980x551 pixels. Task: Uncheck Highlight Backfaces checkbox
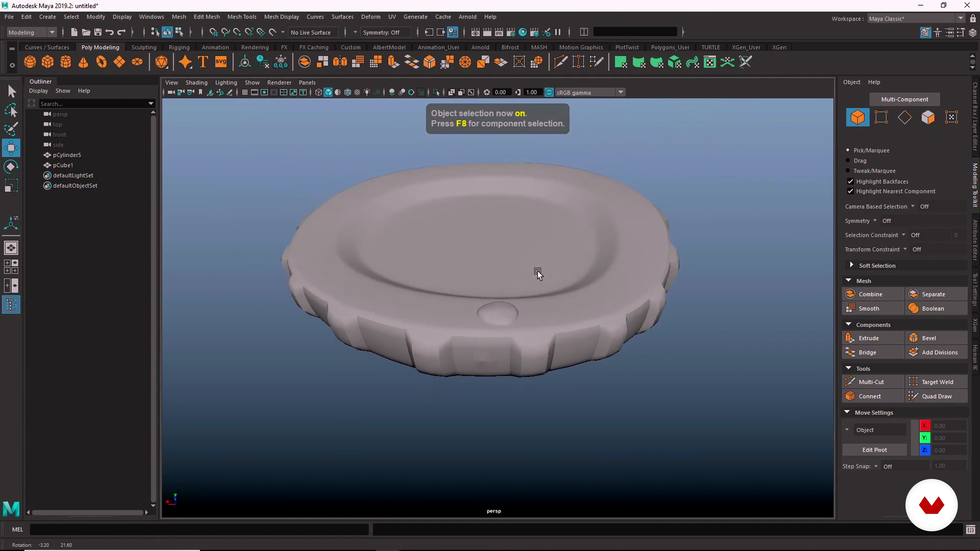click(851, 181)
